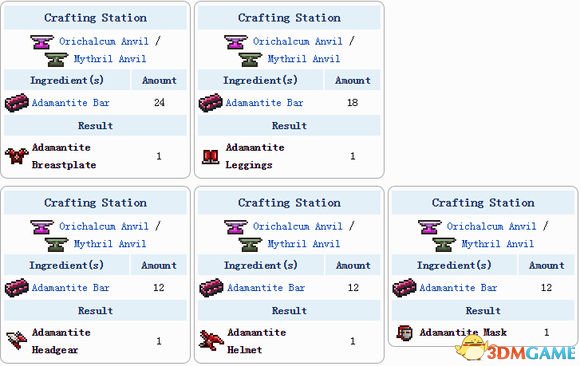Click Mythril Anvil icon in Leggings recipe
This screenshot has width=580, height=366.
(x=250, y=59)
